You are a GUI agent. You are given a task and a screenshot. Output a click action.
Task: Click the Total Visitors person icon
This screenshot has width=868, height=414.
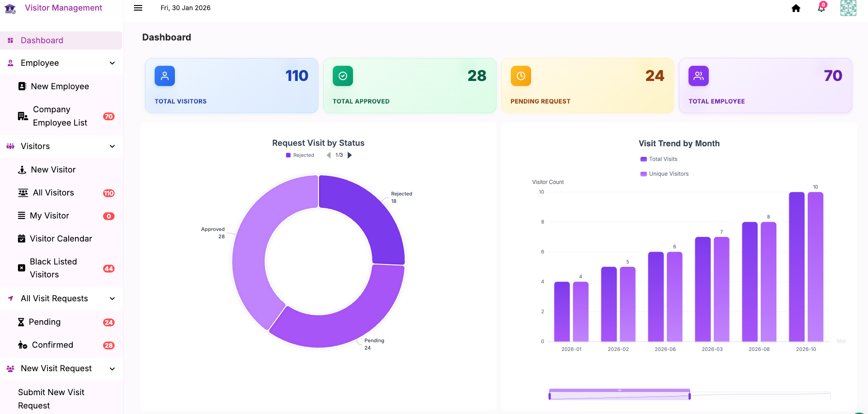click(x=165, y=76)
